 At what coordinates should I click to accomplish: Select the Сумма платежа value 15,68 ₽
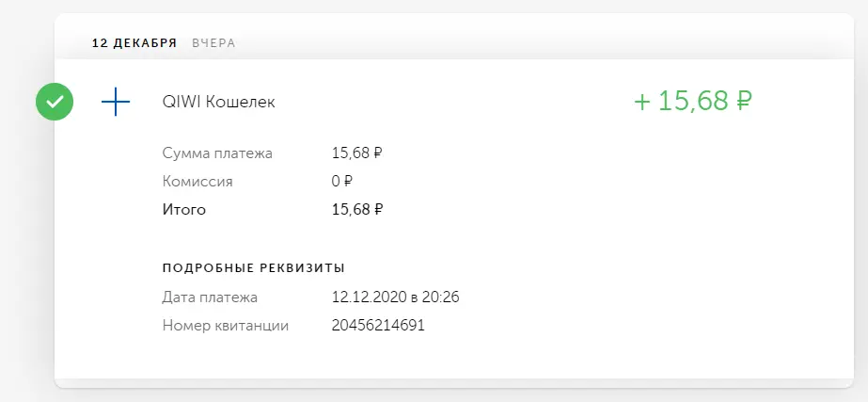(357, 153)
